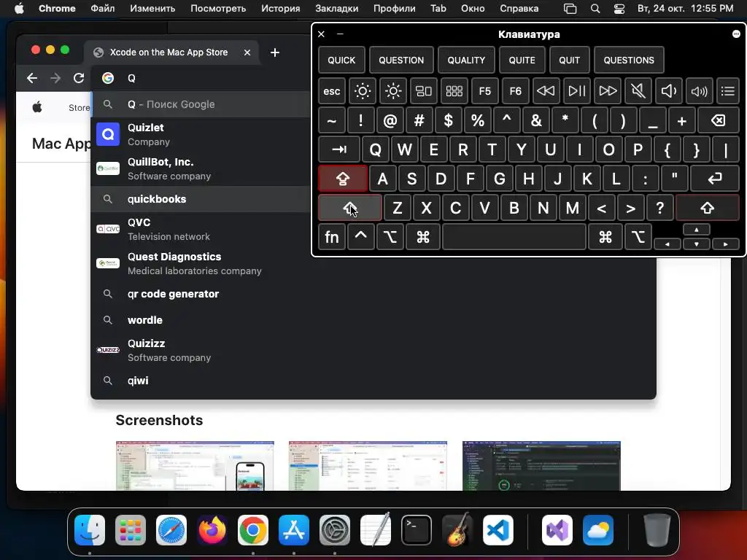Reload the page in Chrome
This screenshot has width=747, height=560.
[79, 78]
